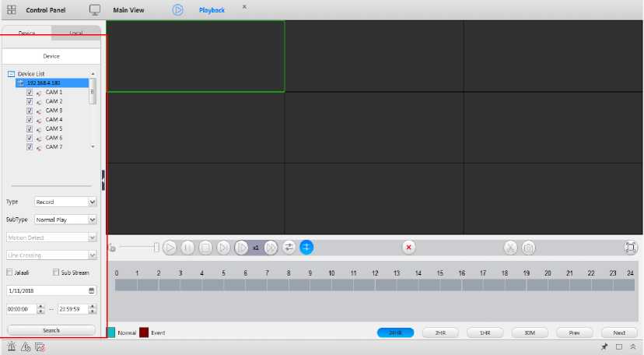Click the blue synchronous playback icon
This screenshot has width=644, height=355.
(307, 247)
